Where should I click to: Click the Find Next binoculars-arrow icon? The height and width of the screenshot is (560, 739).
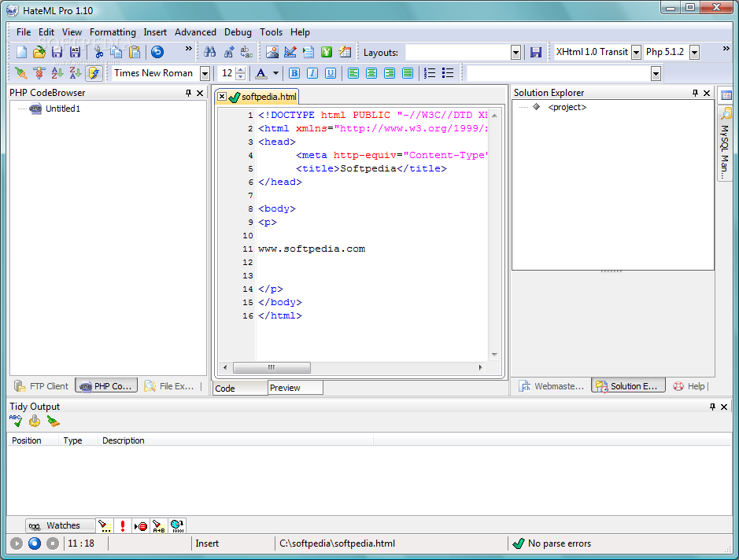pyautogui.click(x=228, y=52)
